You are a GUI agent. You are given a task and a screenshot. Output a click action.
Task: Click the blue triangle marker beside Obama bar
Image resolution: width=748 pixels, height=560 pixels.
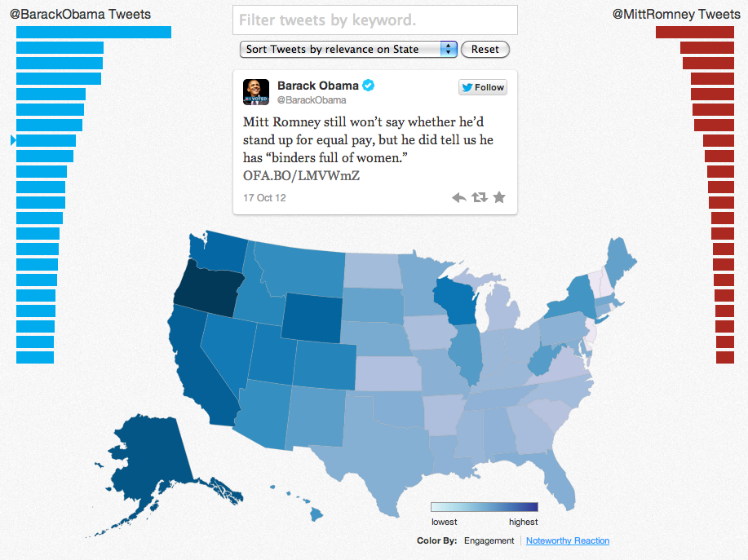[x=13, y=140]
